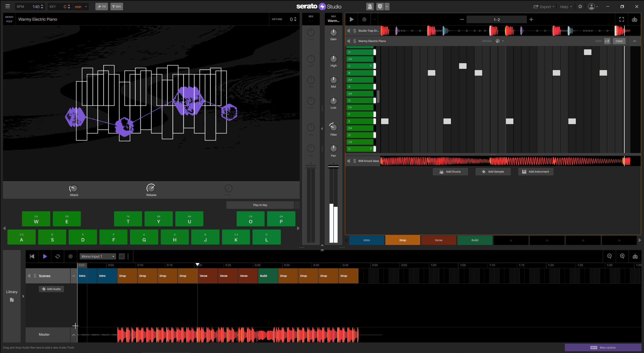Mute the 808 Knock Bass deck
Image resolution: width=644 pixels, height=353 pixels.
point(349,161)
